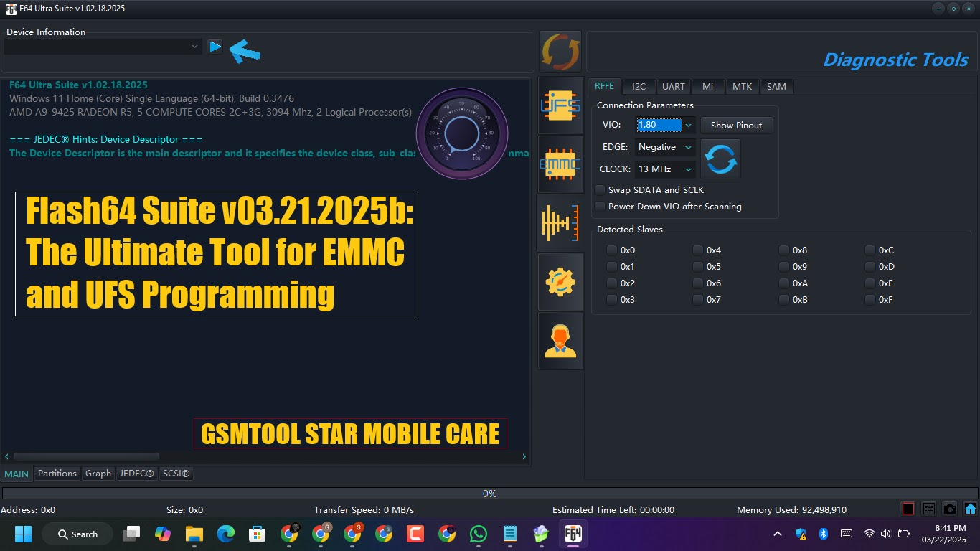Click the blue play button beside the Device Information box

(215, 46)
